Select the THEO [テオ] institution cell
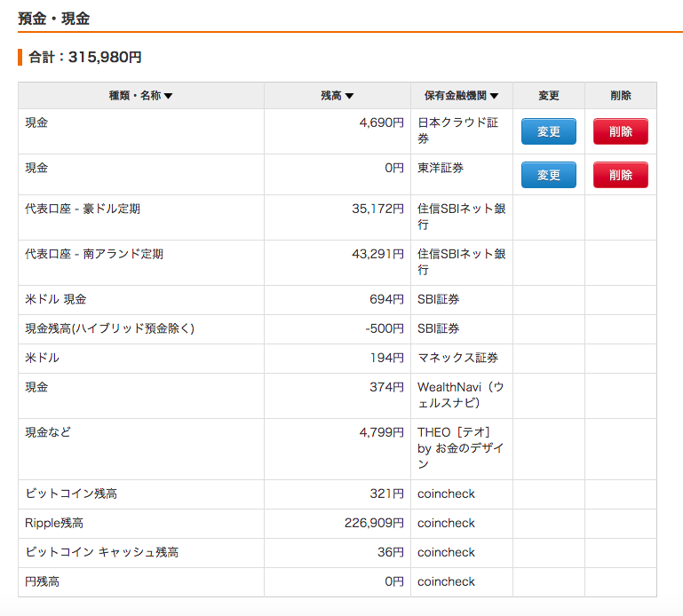 (462, 449)
